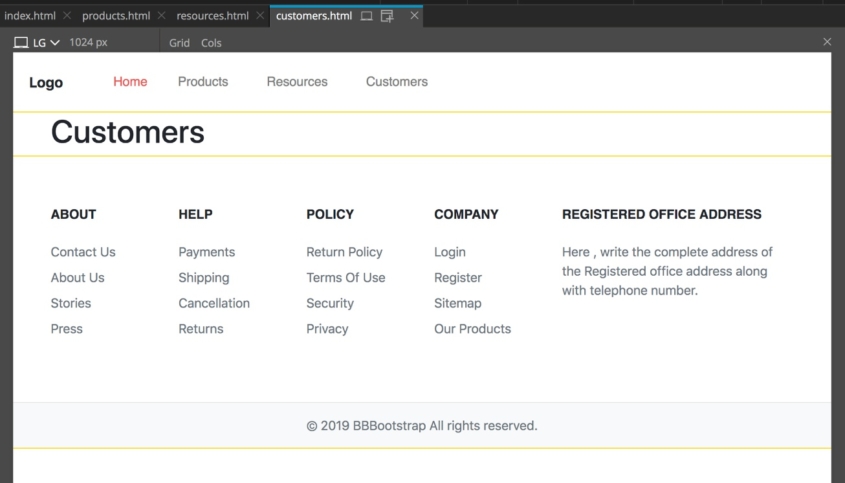The width and height of the screenshot is (845, 483).
Task: Close the preview panel with the X
Action: click(x=827, y=42)
